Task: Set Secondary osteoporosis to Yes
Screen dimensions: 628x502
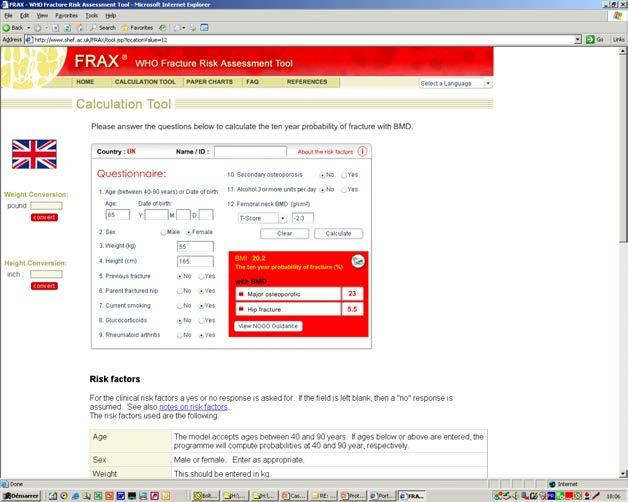Action: [344, 175]
